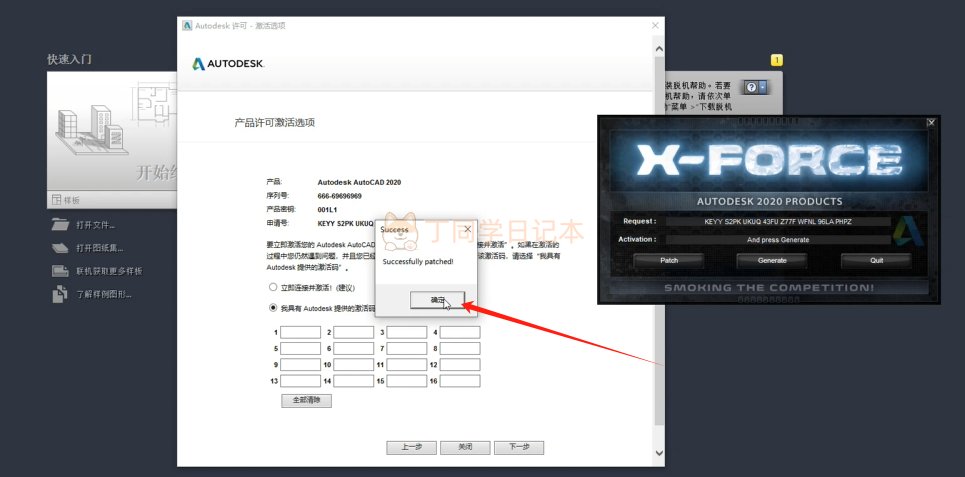Click the help question mark icon
This screenshot has width=965, height=477.
pos(751,87)
